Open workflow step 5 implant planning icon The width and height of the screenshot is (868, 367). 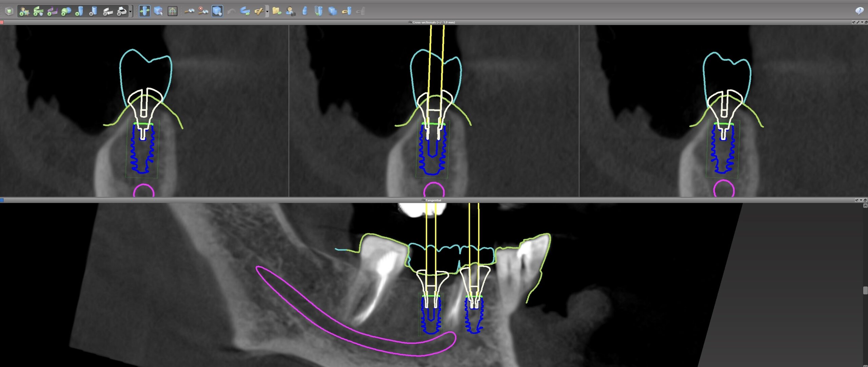tap(79, 11)
